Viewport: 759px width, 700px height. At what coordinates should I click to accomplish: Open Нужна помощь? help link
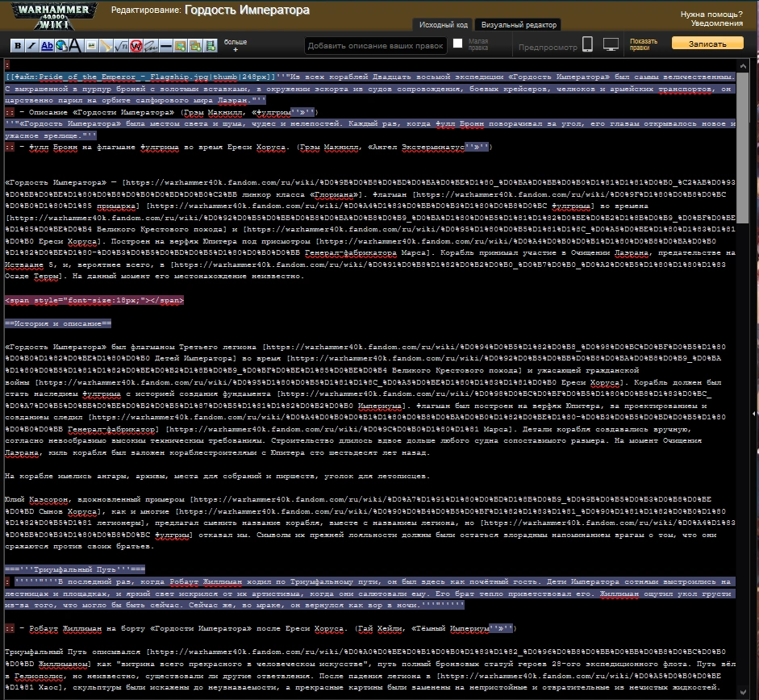[x=711, y=14]
